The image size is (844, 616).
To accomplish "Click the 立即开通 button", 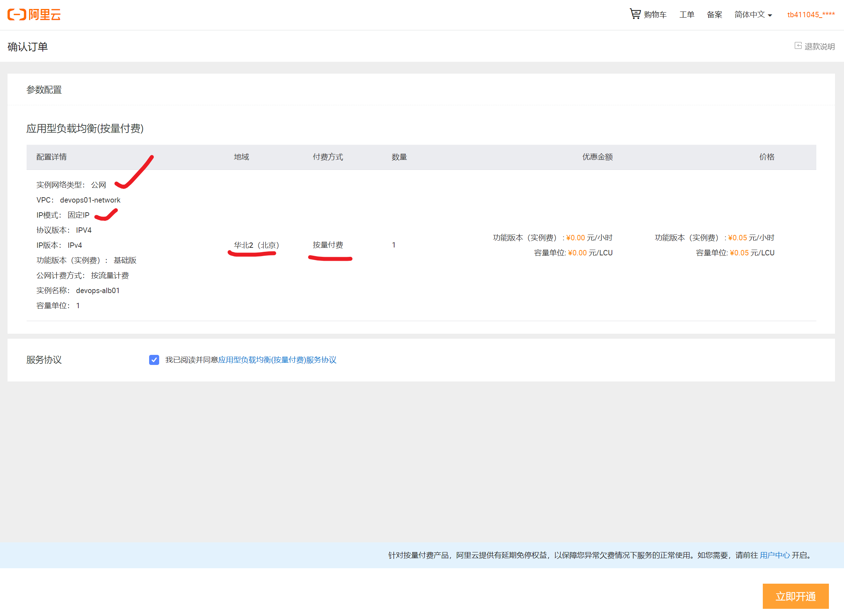I will (795, 596).
